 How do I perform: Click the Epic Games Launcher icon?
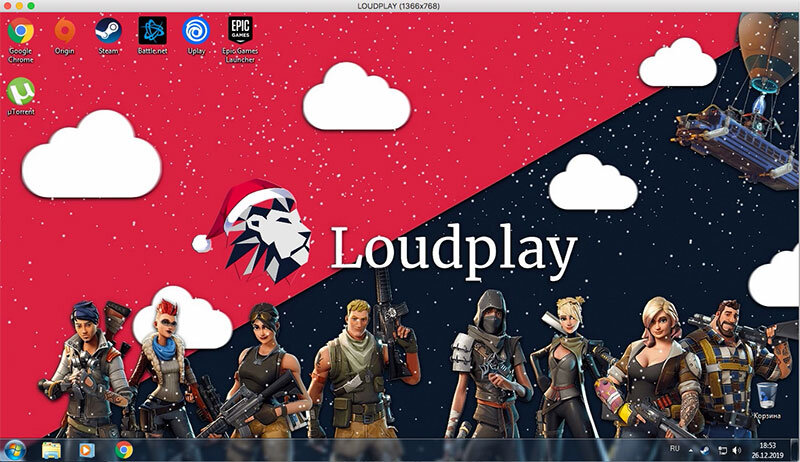(x=240, y=39)
